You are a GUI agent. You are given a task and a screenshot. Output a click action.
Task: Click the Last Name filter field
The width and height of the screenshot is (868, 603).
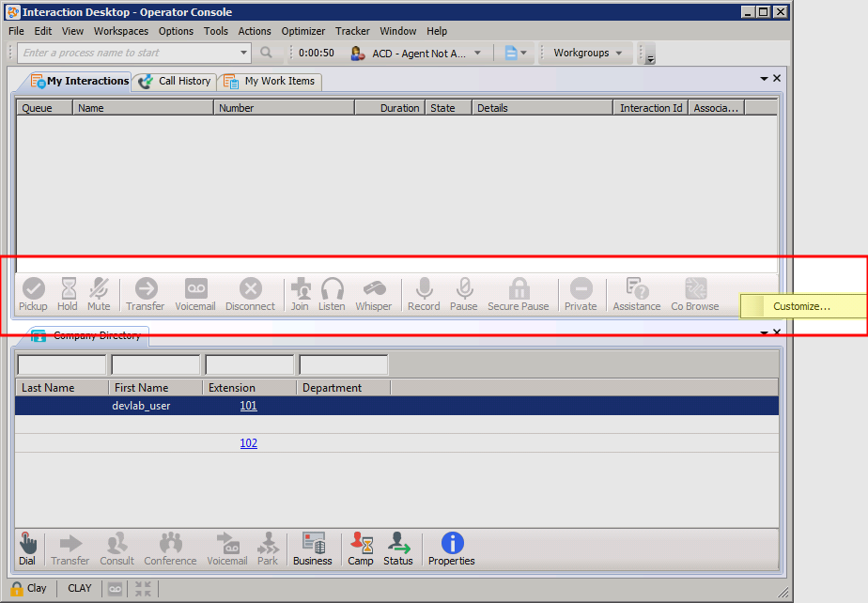[x=62, y=364]
